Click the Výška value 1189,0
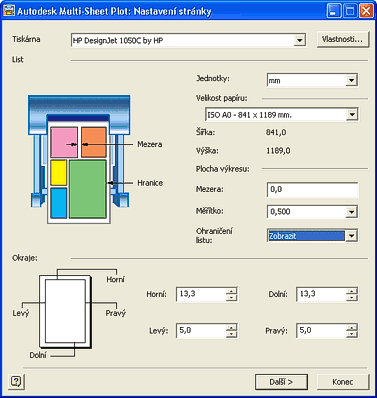Image resolution: width=377 pixels, height=398 pixels. [278, 151]
